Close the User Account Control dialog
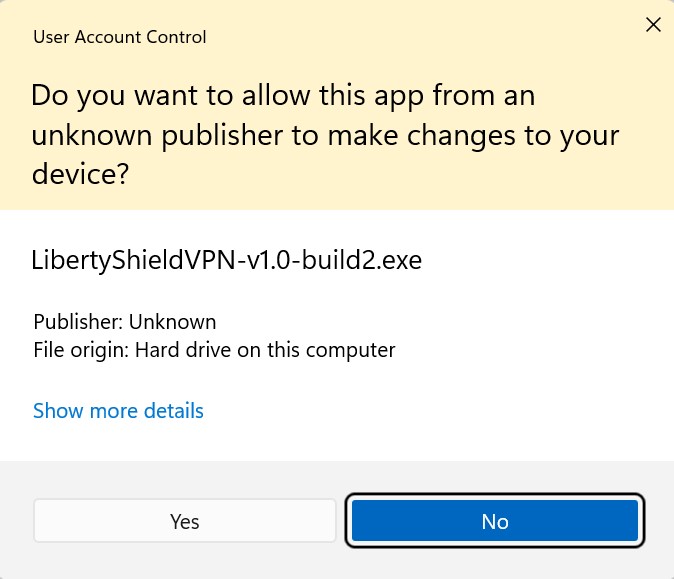The width and height of the screenshot is (674, 579). [x=653, y=25]
